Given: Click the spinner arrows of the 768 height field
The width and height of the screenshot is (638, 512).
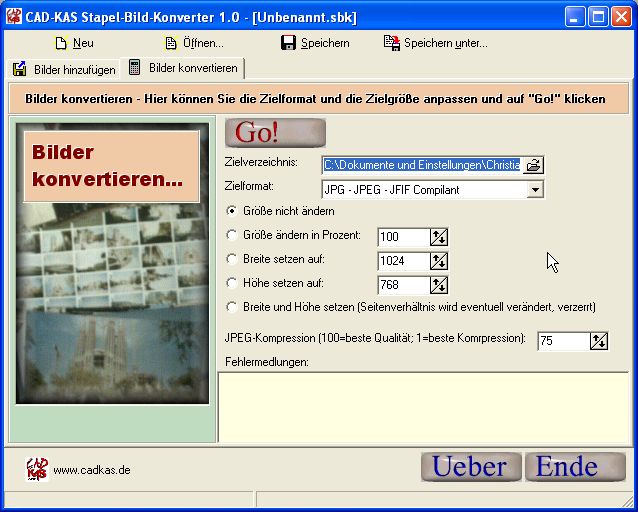Looking at the screenshot, I should pyautogui.click(x=439, y=285).
